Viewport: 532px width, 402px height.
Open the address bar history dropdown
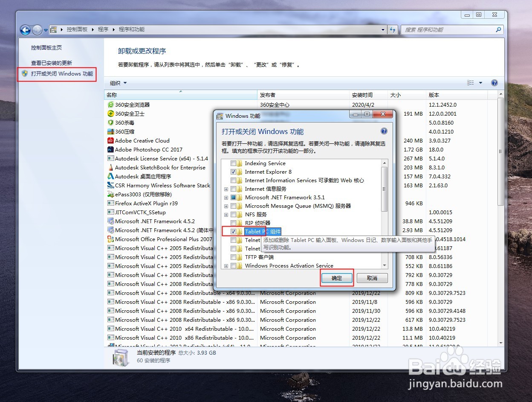tap(383, 30)
